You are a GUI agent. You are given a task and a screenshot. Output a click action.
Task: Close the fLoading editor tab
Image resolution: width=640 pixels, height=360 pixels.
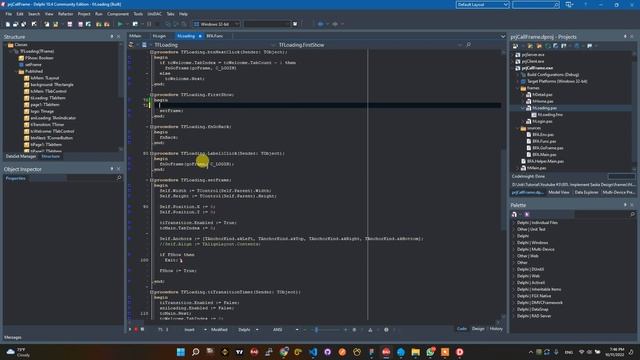(x=200, y=36)
